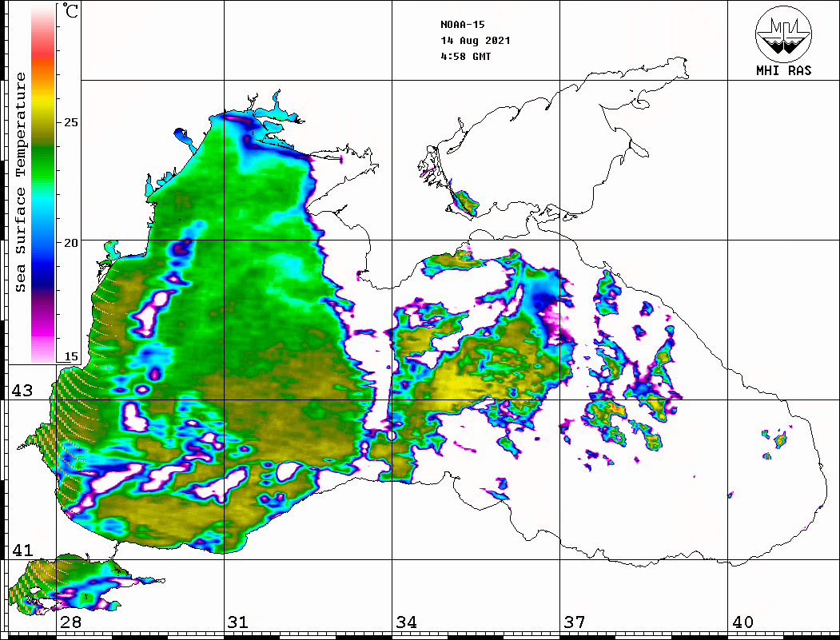This screenshot has height=640, width=840.
Task: Click the vertical temperature color scale bar
Action: 43,183
